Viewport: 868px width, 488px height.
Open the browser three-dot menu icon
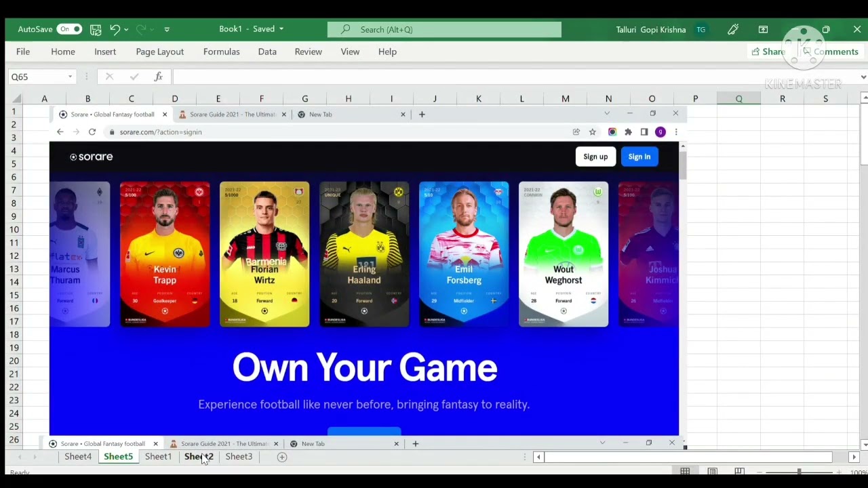click(x=676, y=132)
